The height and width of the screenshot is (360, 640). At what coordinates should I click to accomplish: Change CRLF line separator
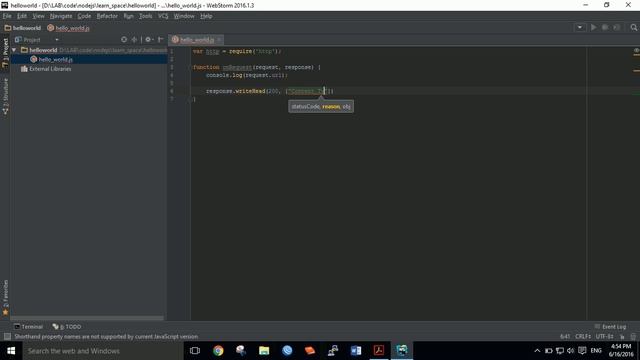[583, 336]
